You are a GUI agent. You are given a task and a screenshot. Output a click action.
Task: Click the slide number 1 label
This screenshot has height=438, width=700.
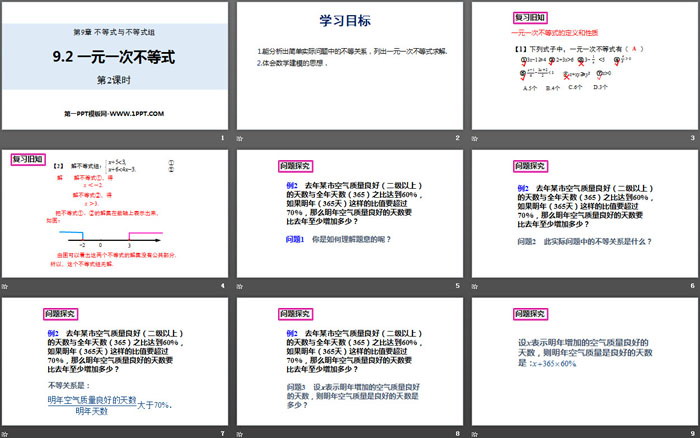click(x=222, y=138)
